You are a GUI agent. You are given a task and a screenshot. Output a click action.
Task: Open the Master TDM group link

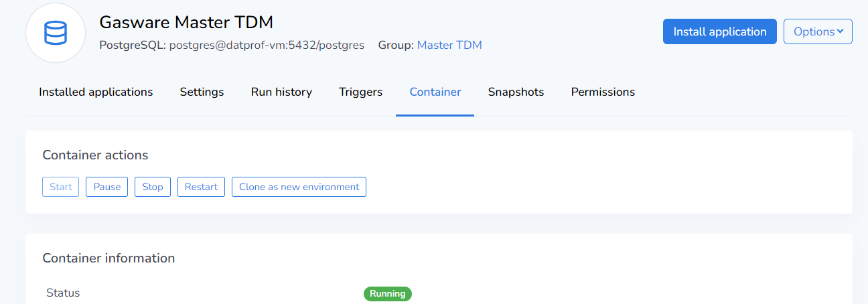click(449, 45)
